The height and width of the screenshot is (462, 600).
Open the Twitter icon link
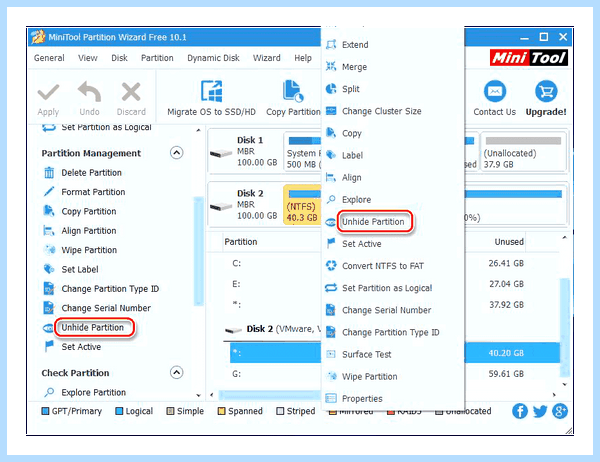point(540,411)
